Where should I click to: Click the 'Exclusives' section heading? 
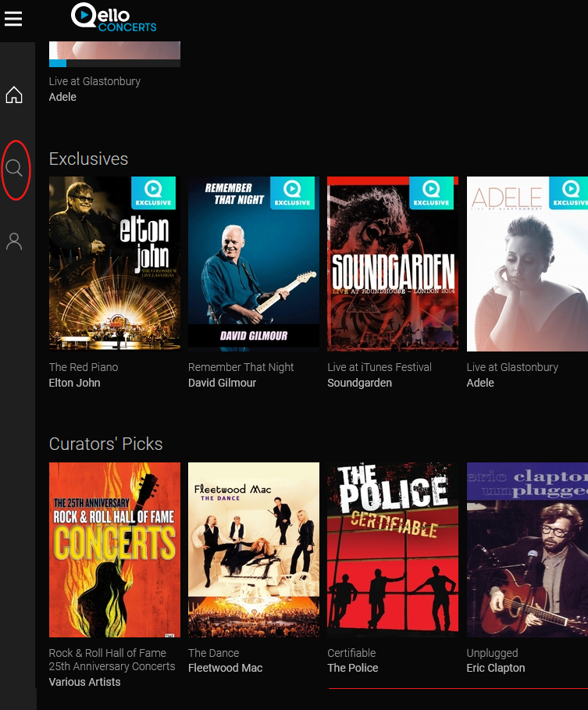click(x=88, y=159)
